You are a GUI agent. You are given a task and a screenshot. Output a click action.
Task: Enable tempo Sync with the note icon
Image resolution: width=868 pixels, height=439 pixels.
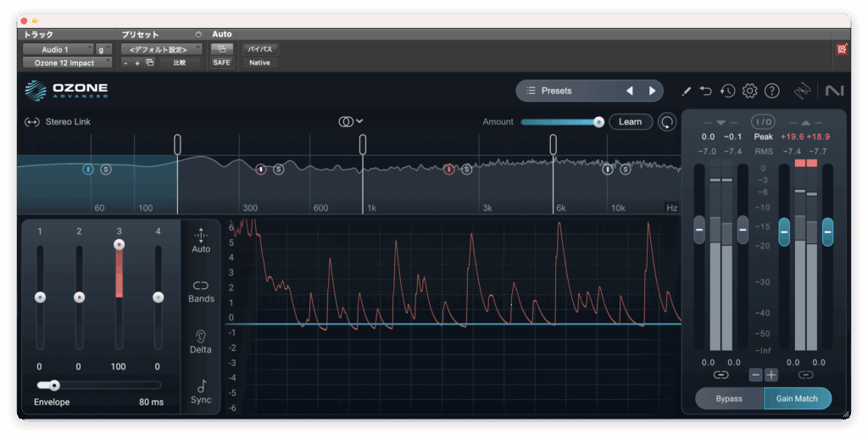tap(201, 387)
